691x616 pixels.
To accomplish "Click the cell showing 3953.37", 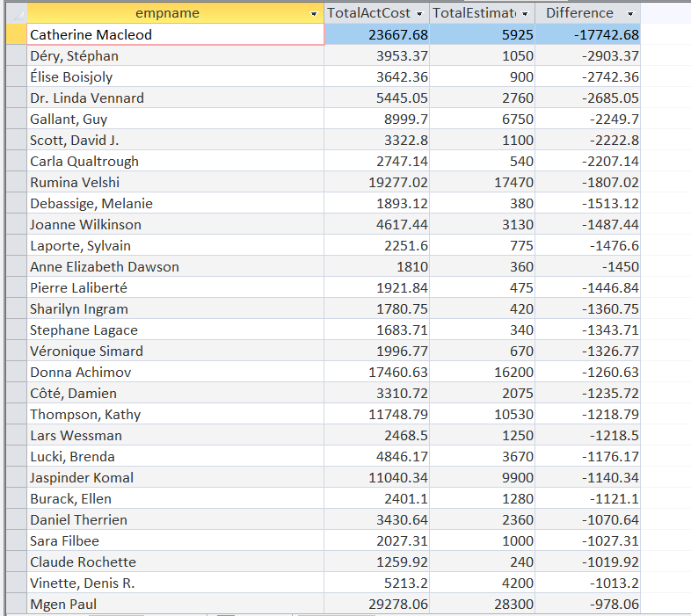I will [x=377, y=55].
